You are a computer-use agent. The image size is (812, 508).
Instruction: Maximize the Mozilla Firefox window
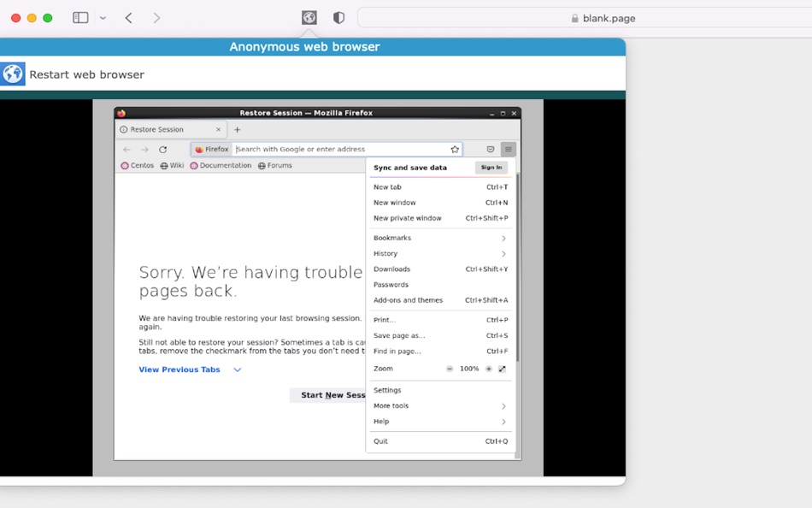(x=503, y=113)
